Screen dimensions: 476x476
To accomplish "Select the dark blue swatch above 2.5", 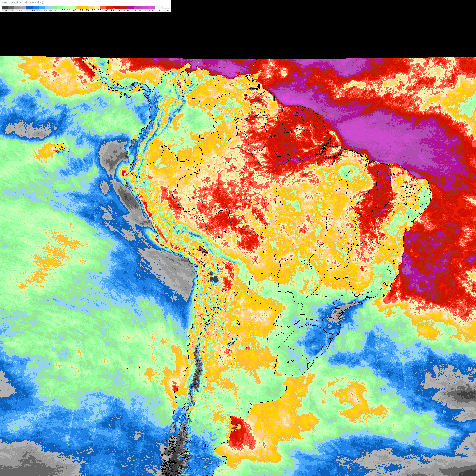I will [29, 7].
